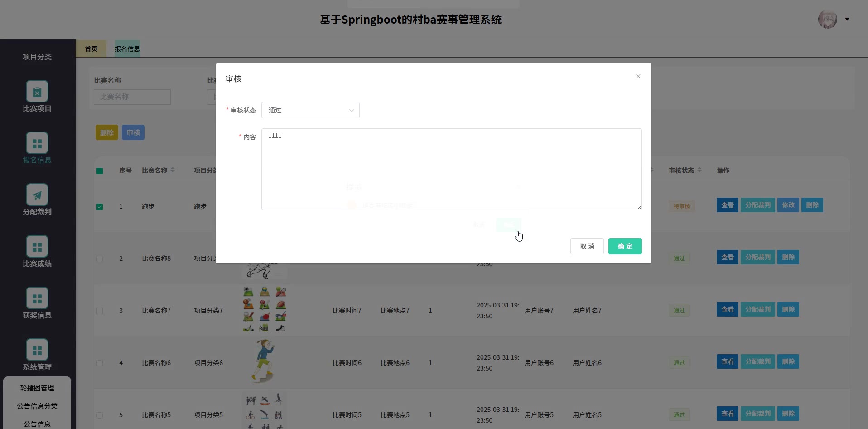Click 确定 to confirm the review
Viewport: 868px width, 429px height.
click(x=625, y=246)
